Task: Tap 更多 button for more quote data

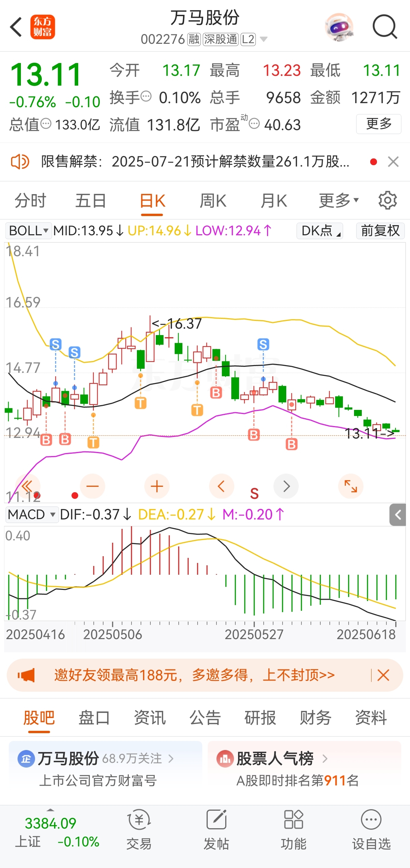Action: coord(379,124)
